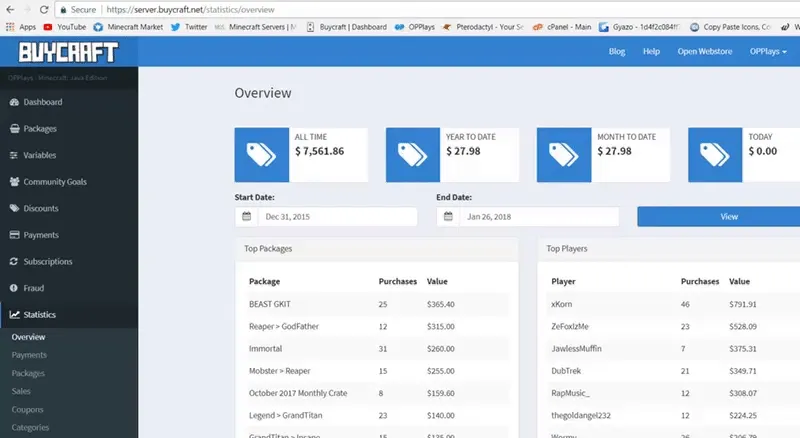The height and width of the screenshot is (438, 800).
Task: Expand the OPPlays account dropdown
Action: point(768,52)
